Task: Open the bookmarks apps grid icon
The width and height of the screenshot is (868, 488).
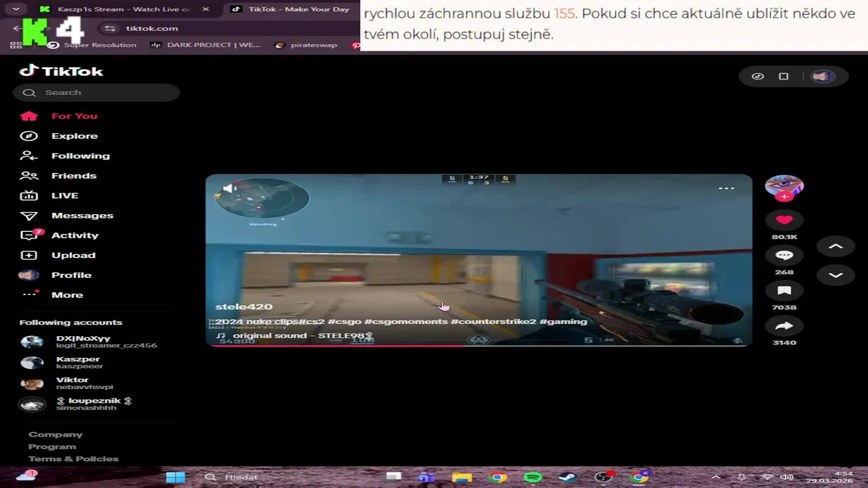Action: pos(16,45)
